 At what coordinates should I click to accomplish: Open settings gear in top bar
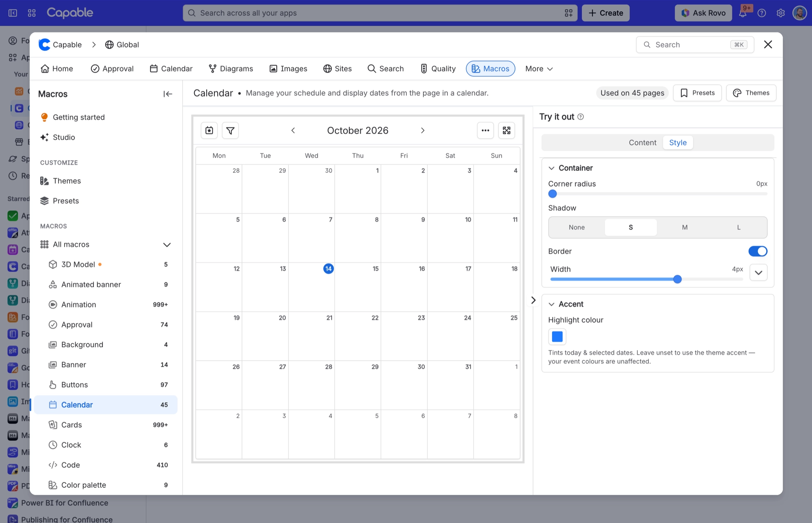pyautogui.click(x=780, y=13)
